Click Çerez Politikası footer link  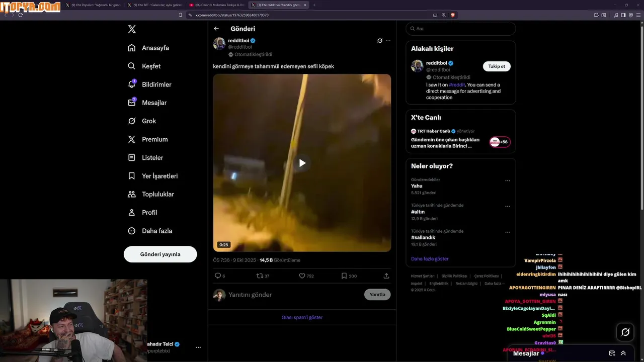coord(487,276)
